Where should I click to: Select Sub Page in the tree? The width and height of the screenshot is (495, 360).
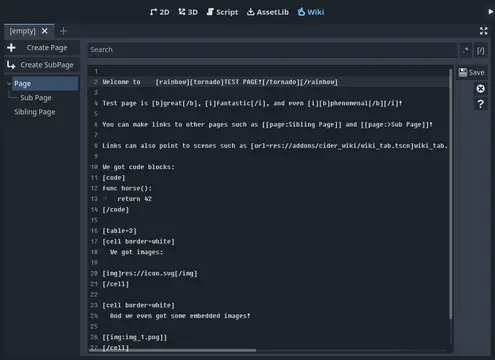(x=36, y=98)
